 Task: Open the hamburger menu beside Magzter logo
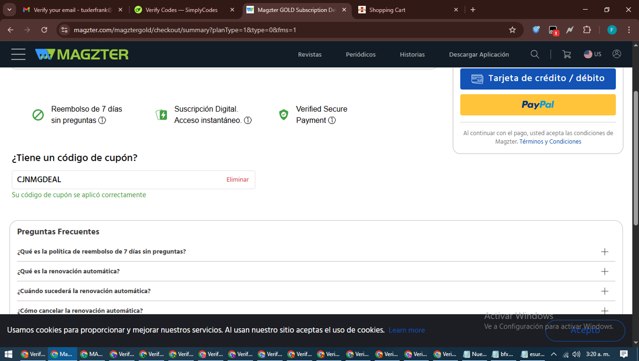(x=18, y=54)
